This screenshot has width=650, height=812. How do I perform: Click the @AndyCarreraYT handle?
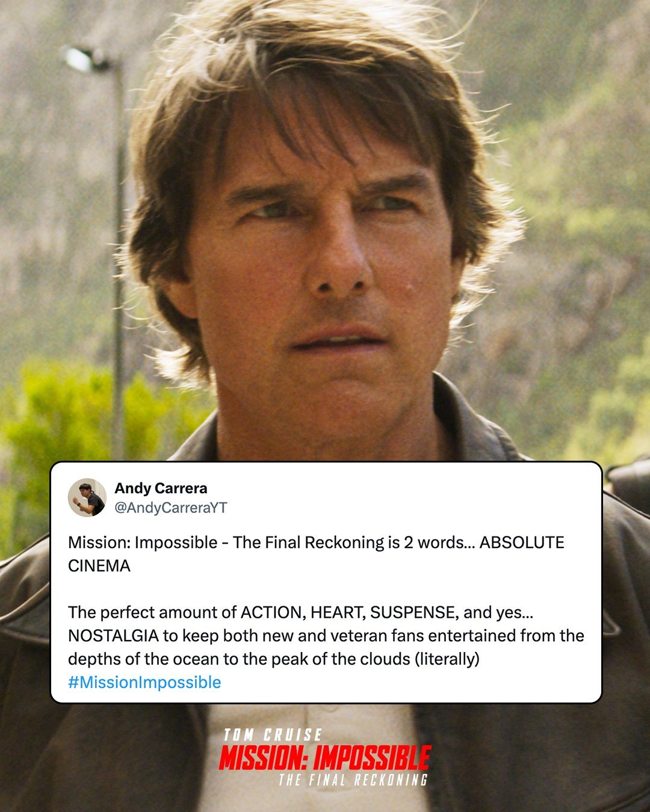171,508
